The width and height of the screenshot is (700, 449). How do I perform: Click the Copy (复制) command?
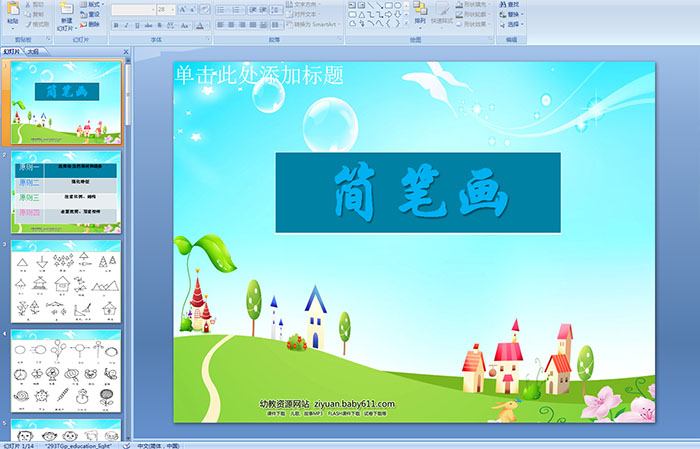[35, 14]
